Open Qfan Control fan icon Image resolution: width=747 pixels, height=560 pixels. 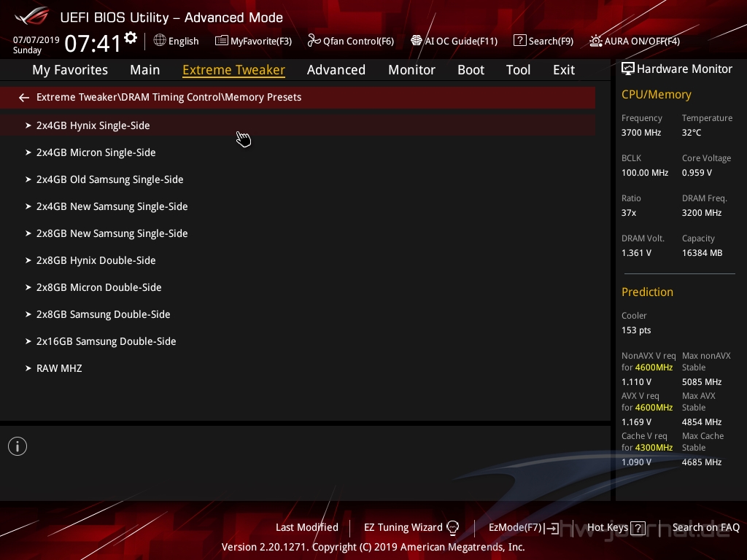point(314,41)
